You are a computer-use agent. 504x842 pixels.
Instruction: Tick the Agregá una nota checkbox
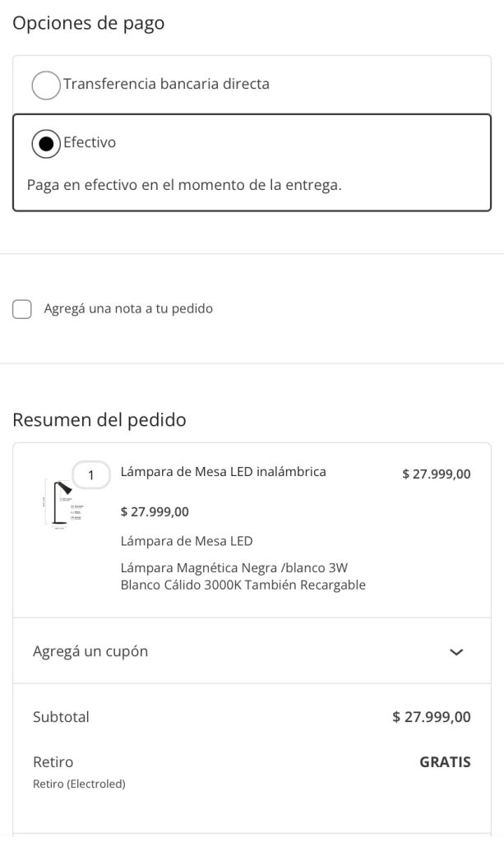tap(22, 309)
